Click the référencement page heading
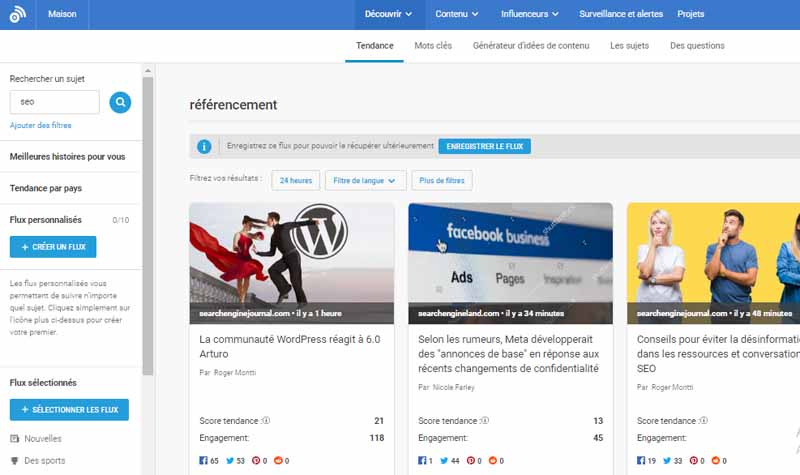 [233, 105]
